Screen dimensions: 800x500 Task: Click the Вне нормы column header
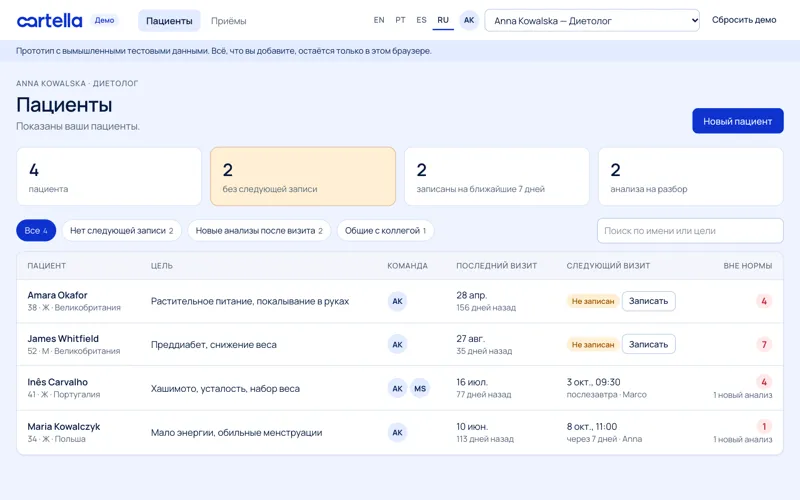[747, 266]
